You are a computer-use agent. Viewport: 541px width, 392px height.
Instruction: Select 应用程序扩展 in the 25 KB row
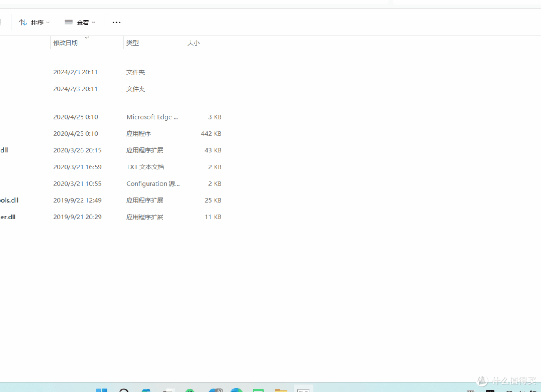[x=145, y=200]
